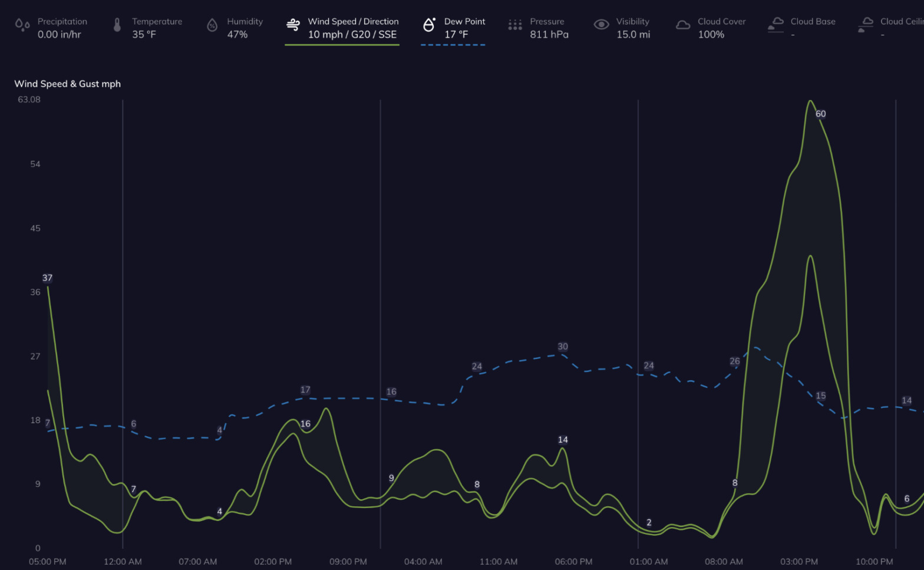Click the Temperature thermometer icon
924x570 pixels.
tap(117, 25)
